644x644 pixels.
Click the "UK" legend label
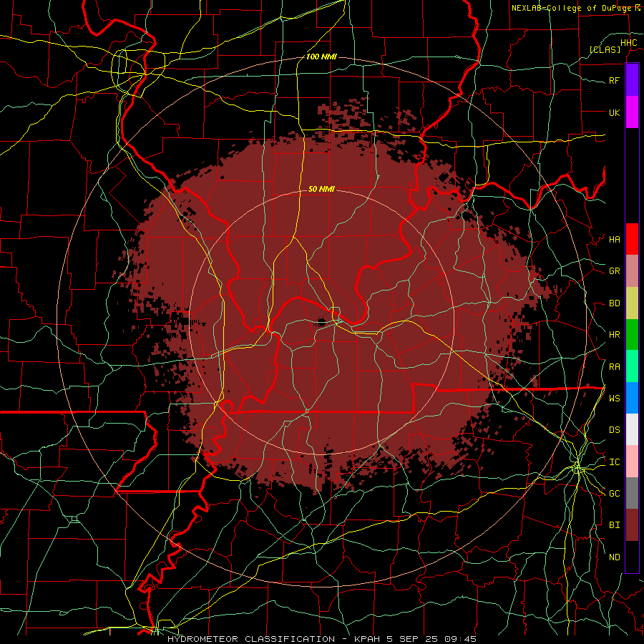pyautogui.click(x=614, y=112)
